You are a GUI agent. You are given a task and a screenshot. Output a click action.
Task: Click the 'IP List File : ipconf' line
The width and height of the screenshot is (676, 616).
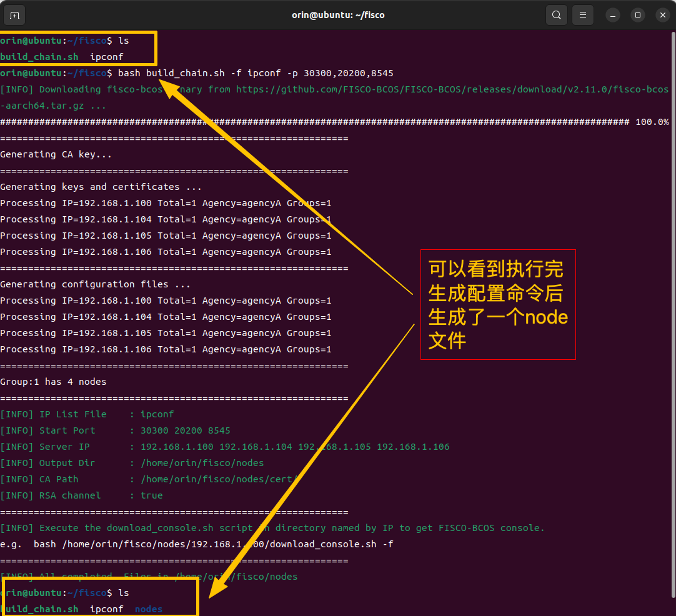click(87, 414)
